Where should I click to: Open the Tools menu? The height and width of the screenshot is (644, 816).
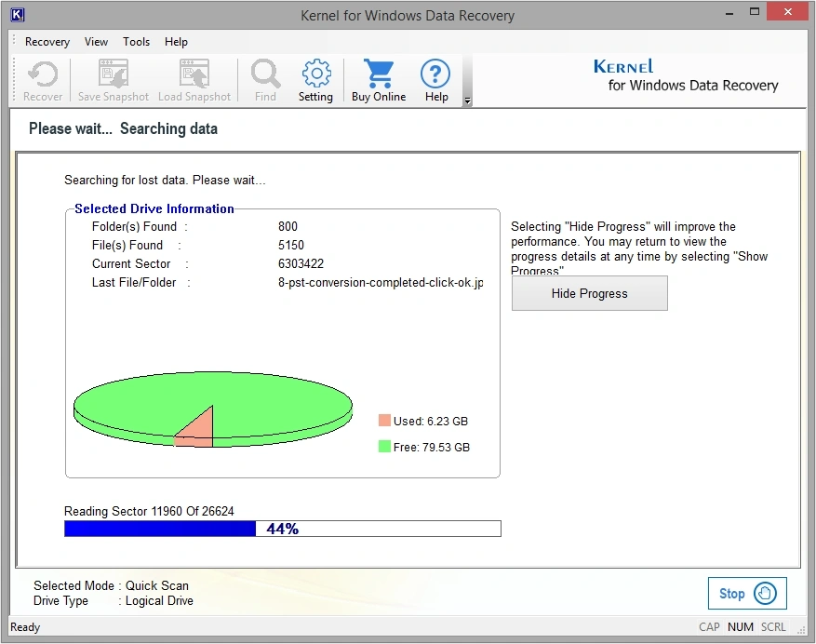[x=137, y=42]
